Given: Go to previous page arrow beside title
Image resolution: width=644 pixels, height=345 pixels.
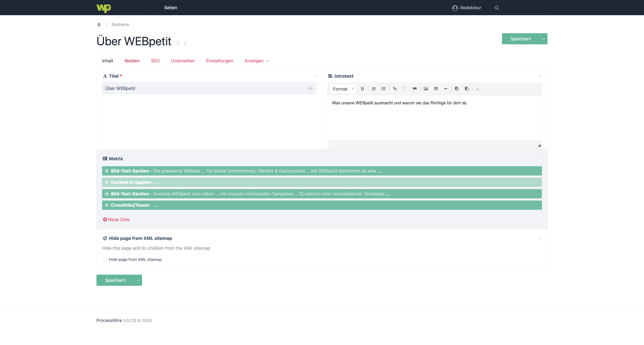Looking at the screenshot, I should pyautogui.click(x=178, y=43).
